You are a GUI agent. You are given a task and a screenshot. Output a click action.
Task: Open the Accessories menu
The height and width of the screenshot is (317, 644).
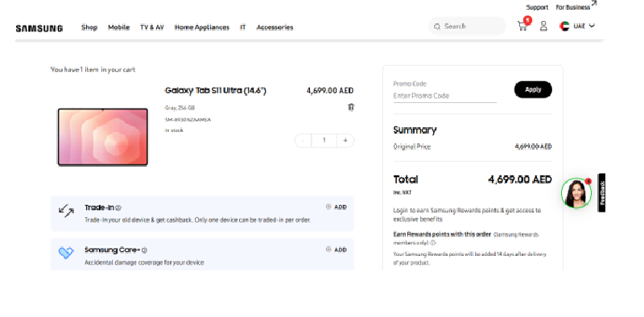coord(275,27)
